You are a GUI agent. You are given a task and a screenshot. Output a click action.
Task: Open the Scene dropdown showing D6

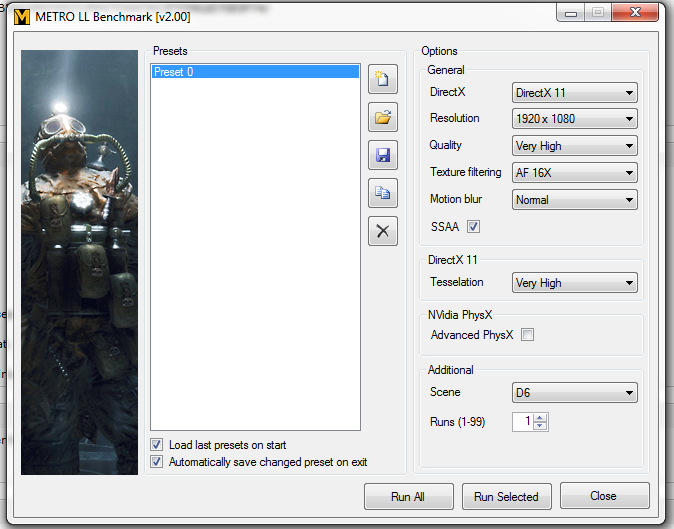tap(574, 393)
